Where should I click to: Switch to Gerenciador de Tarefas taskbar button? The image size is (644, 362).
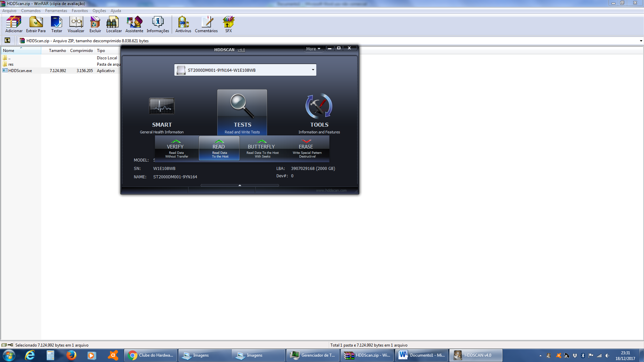coord(313,355)
